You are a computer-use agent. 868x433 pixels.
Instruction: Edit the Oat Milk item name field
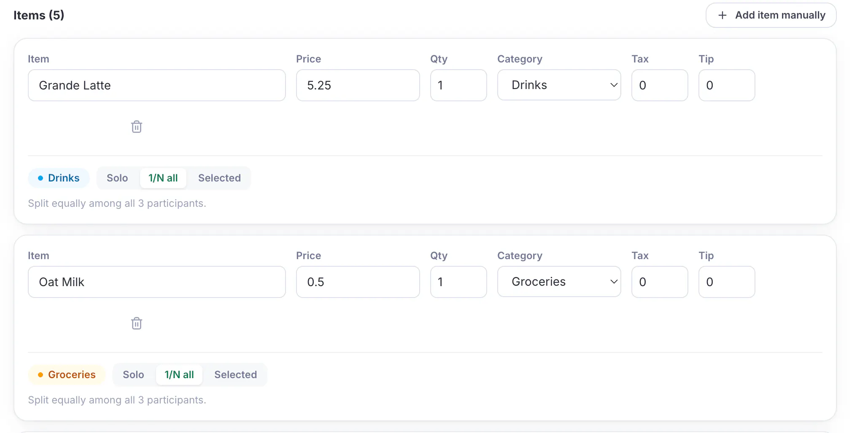[157, 282]
